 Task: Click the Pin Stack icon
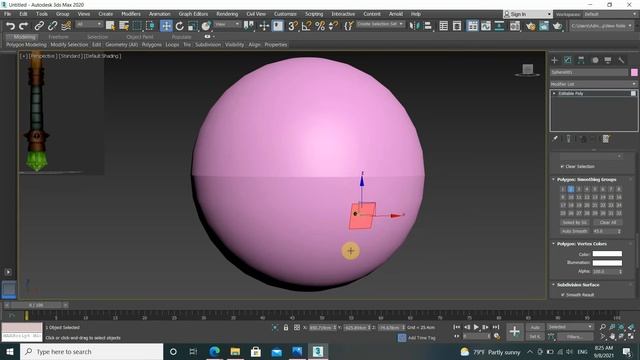pyautogui.click(x=555, y=139)
